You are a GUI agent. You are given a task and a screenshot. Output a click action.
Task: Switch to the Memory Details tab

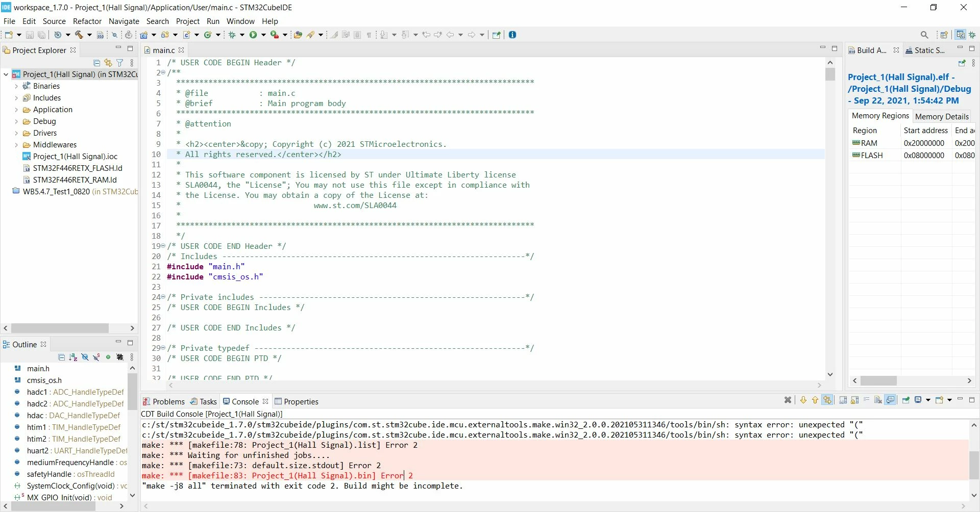point(941,116)
